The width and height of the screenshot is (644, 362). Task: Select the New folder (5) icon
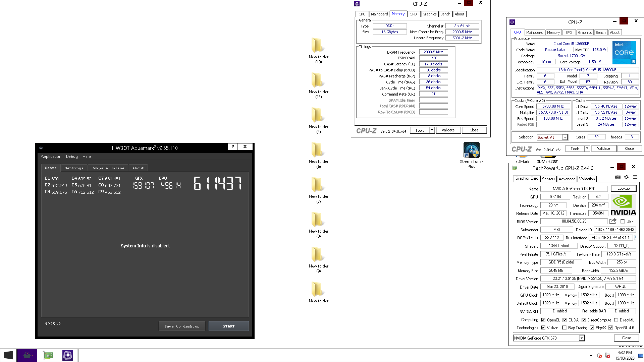(318, 120)
